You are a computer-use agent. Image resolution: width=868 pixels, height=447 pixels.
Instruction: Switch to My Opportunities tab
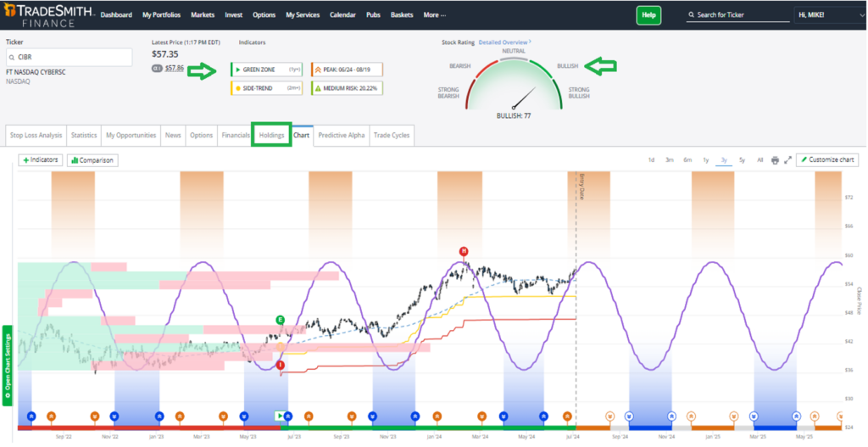click(x=131, y=135)
